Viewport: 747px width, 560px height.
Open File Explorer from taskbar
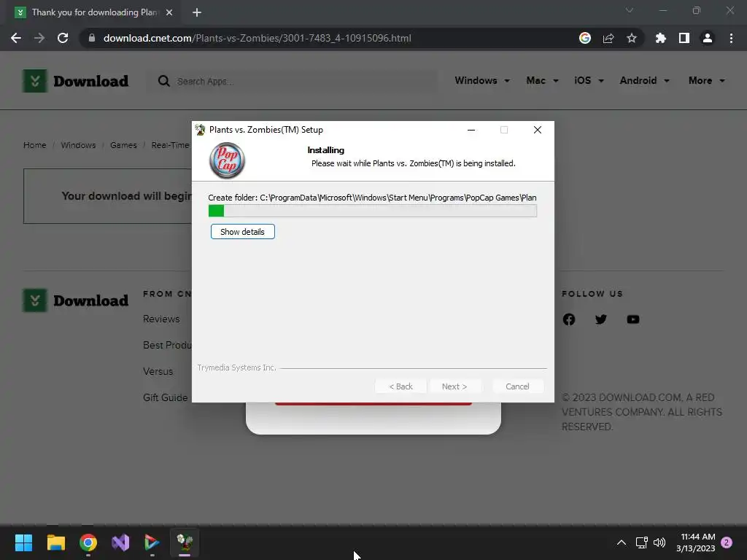55,542
